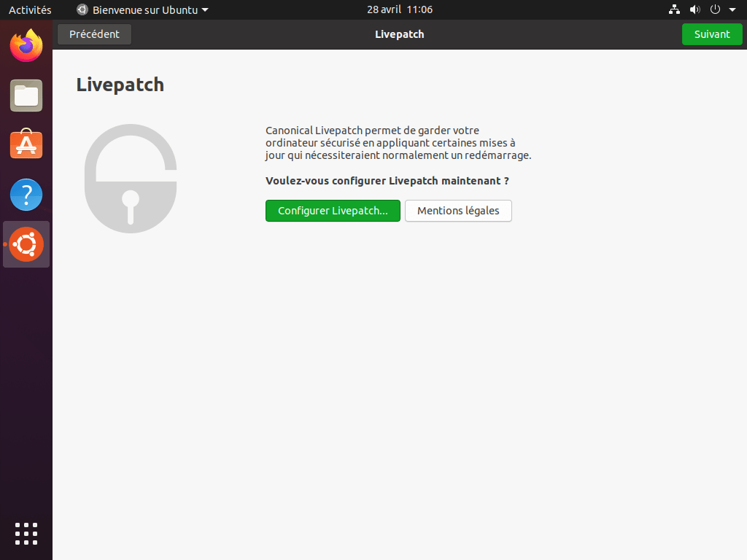Show applications grid at dock bottom
Image resolution: width=747 pixels, height=560 pixels.
pos(26,533)
